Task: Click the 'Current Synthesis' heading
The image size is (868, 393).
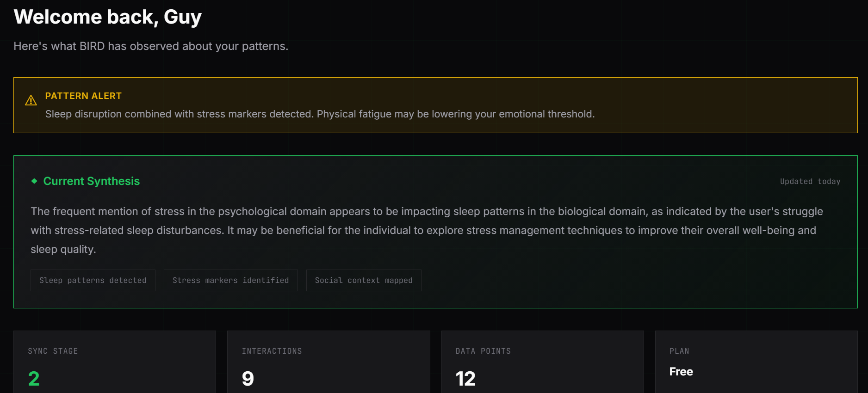Action: 92,181
